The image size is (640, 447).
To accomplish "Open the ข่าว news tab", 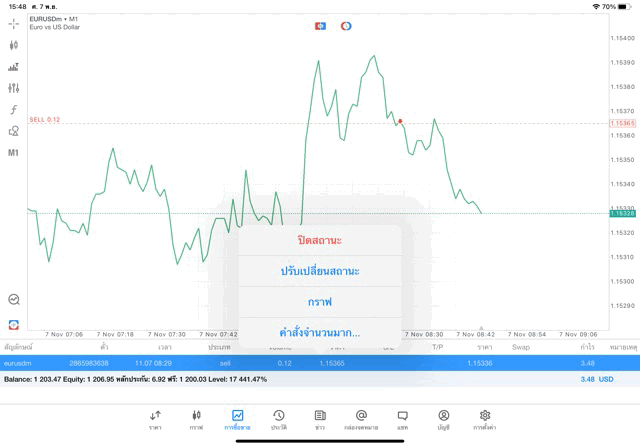I will tap(320, 419).
